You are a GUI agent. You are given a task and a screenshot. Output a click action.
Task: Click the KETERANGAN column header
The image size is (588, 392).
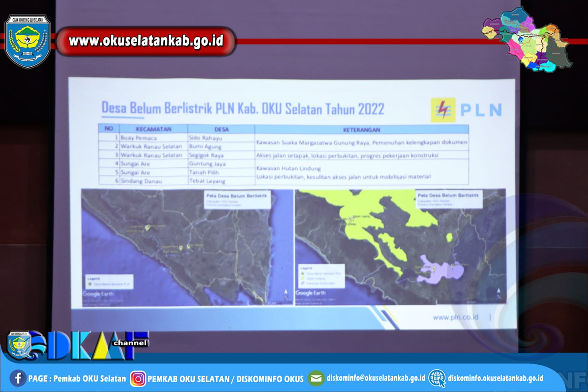(361, 130)
